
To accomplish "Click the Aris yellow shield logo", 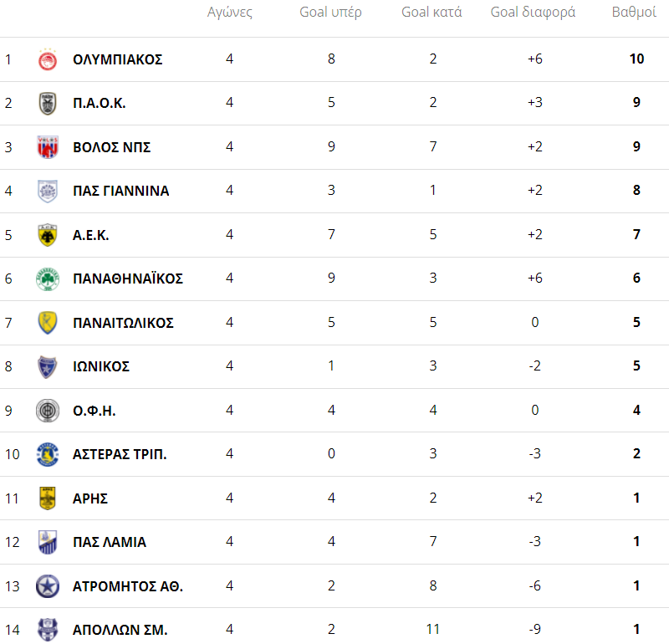I will (48, 498).
